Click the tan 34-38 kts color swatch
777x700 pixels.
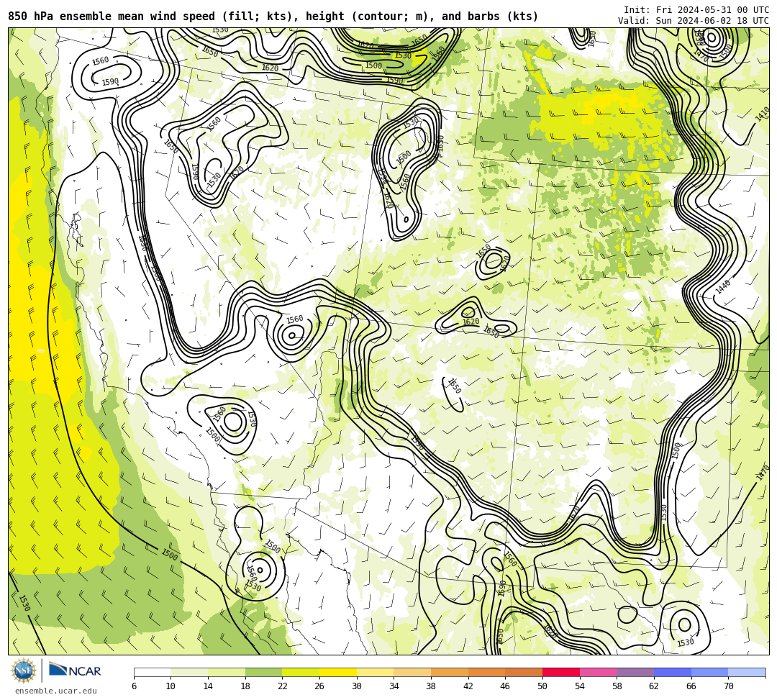pyautogui.click(x=412, y=672)
